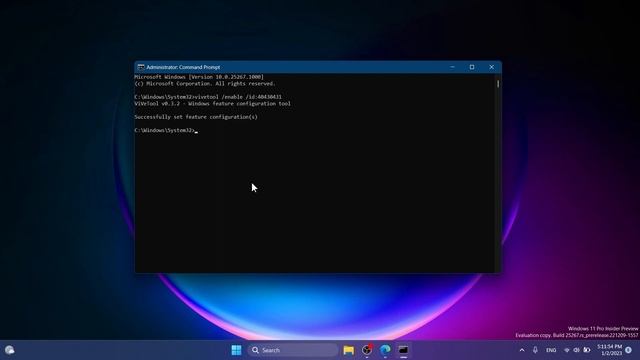Click the volume speaker tray icon
The height and width of the screenshot is (360, 640).
[576, 350]
